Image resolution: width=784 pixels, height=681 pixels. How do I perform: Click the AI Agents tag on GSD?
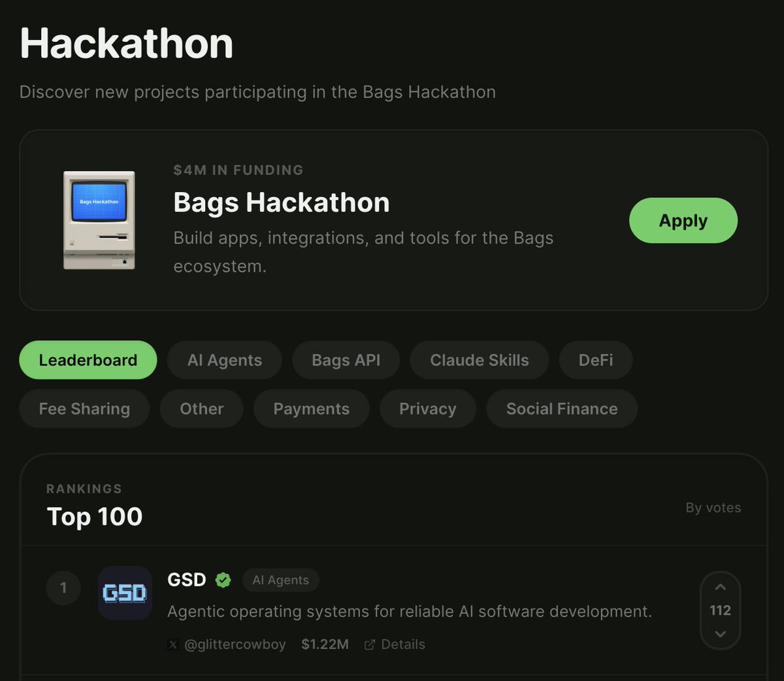(281, 580)
